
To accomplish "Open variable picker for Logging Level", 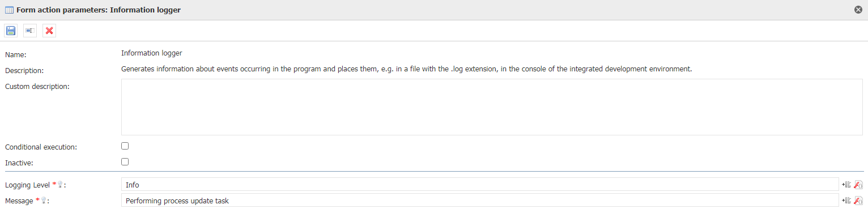I will click(846, 185).
